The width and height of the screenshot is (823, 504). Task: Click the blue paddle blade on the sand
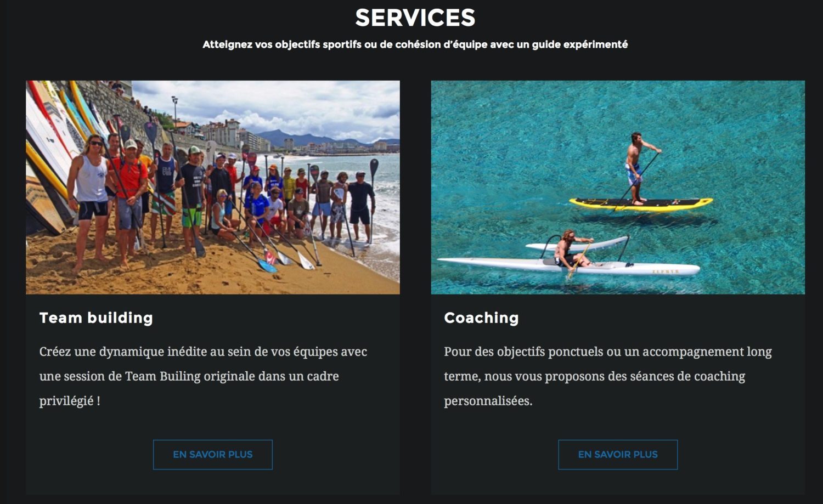[267, 265]
